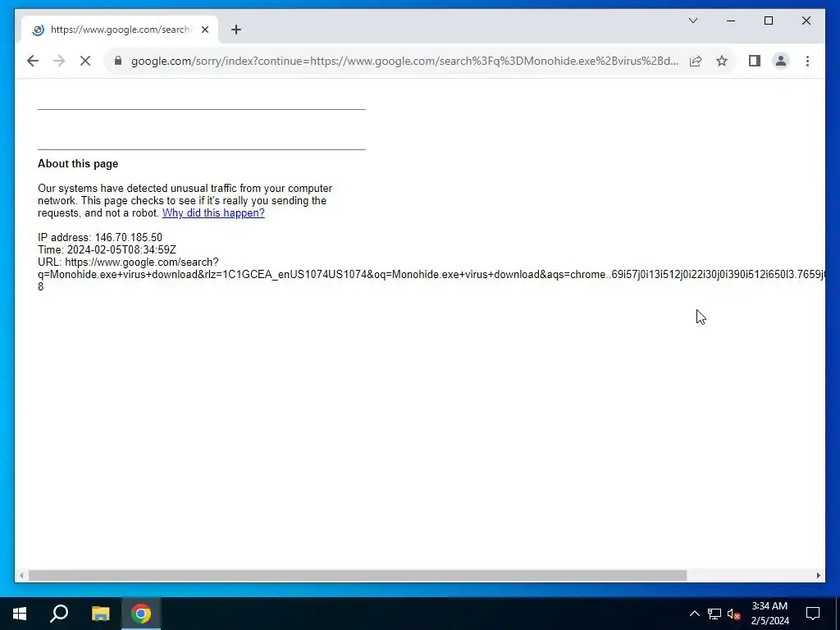Image resolution: width=840 pixels, height=630 pixels.
Task: Click the grayed forward navigation arrow
Action: (59, 61)
